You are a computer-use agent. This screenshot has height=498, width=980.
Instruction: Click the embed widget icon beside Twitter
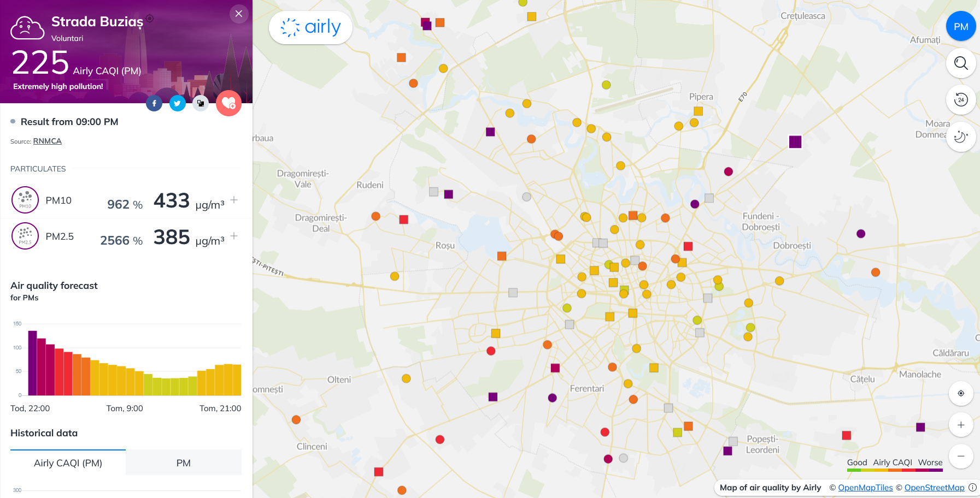point(201,103)
